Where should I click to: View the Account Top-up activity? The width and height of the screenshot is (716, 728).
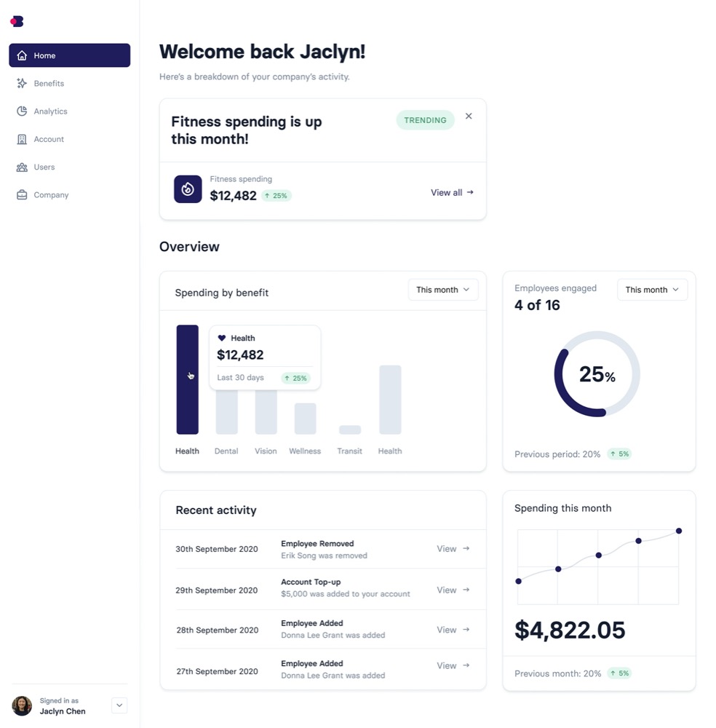tap(453, 590)
